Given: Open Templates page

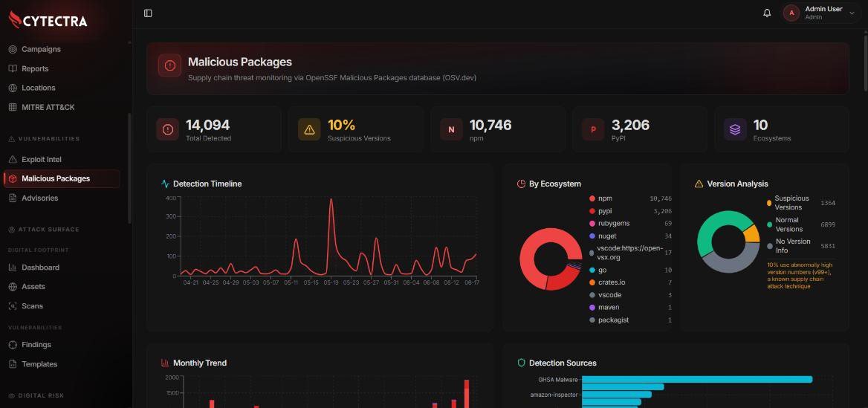Looking at the screenshot, I should click(39, 364).
